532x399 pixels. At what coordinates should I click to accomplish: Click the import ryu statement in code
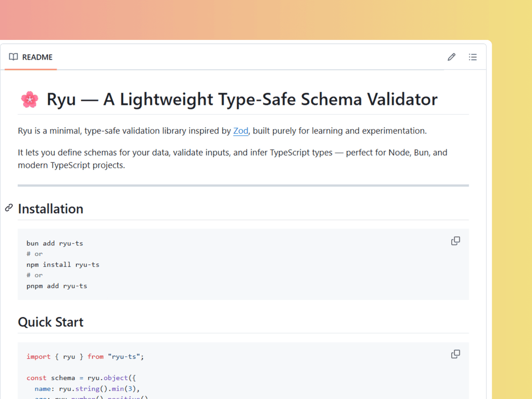coord(85,357)
